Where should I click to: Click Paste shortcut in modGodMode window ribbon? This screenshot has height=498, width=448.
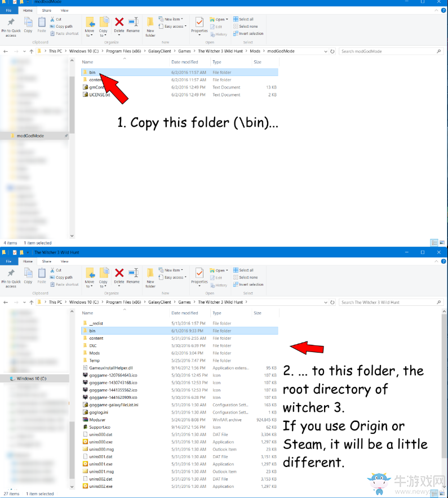tap(64, 33)
